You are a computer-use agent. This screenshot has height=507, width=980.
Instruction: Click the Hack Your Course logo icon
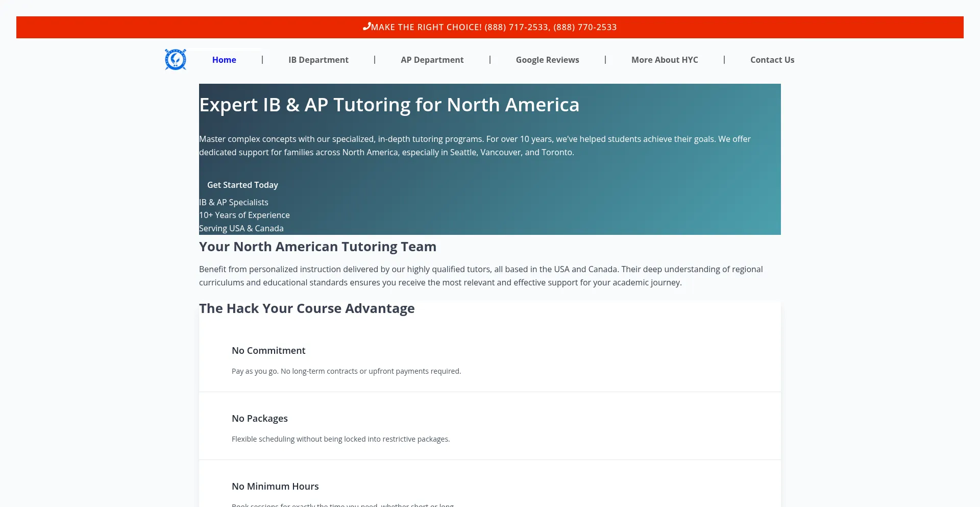(176, 60)
